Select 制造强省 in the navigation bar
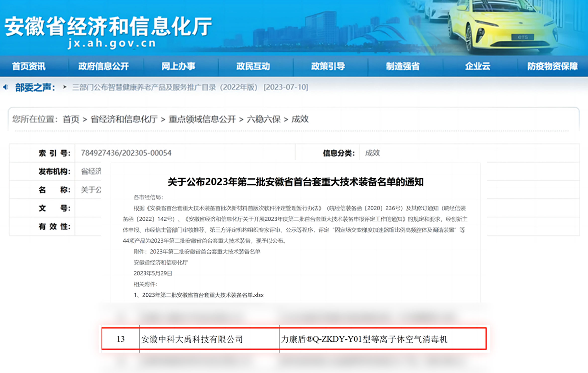The width and height of the screenshot is (588, 373). [x=403, y=66]
